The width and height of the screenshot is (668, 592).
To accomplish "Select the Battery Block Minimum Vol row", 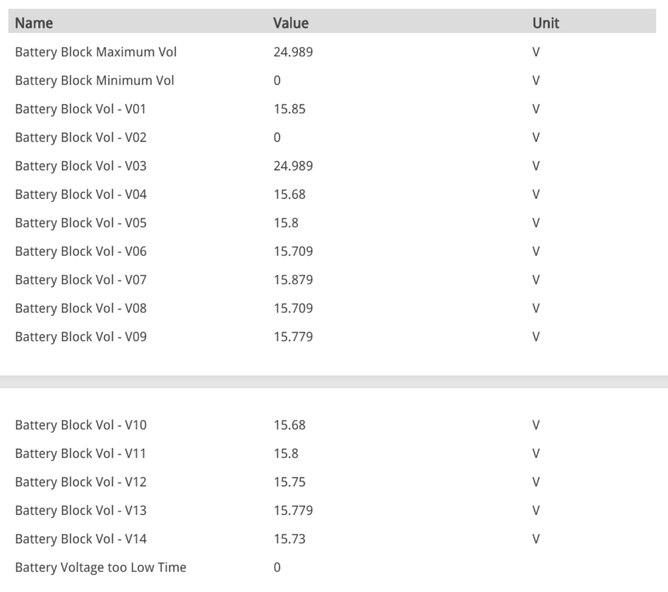I will tap(94, 80).
